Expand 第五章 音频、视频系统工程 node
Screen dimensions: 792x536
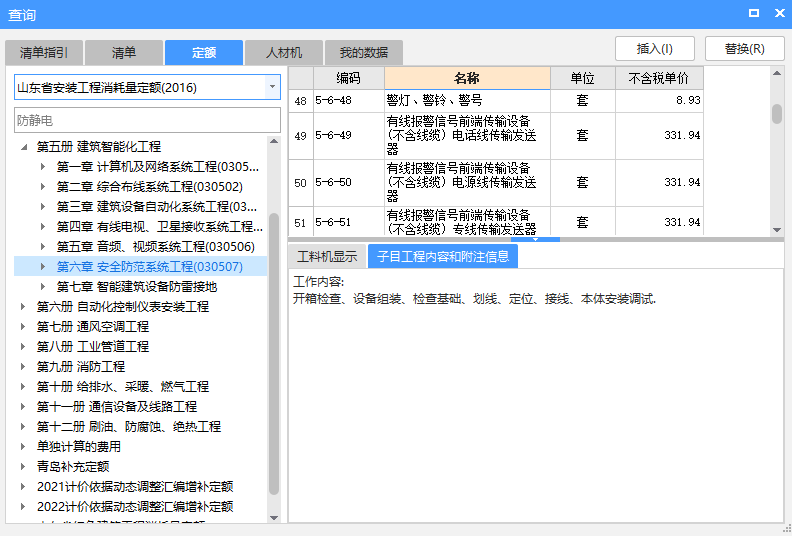(43, 247)
